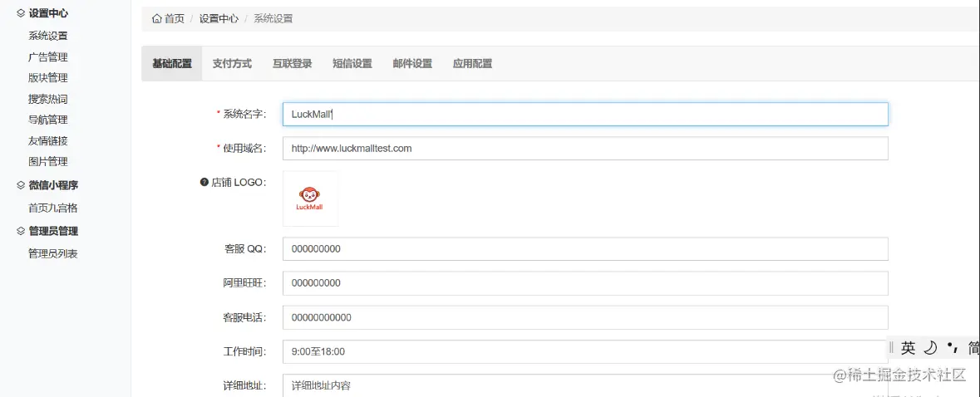The width and height of the screenshot is (980, 397).
Task: Switch to the 短信设置 tab
Action: pyautogui.click(x=352, y=64)
